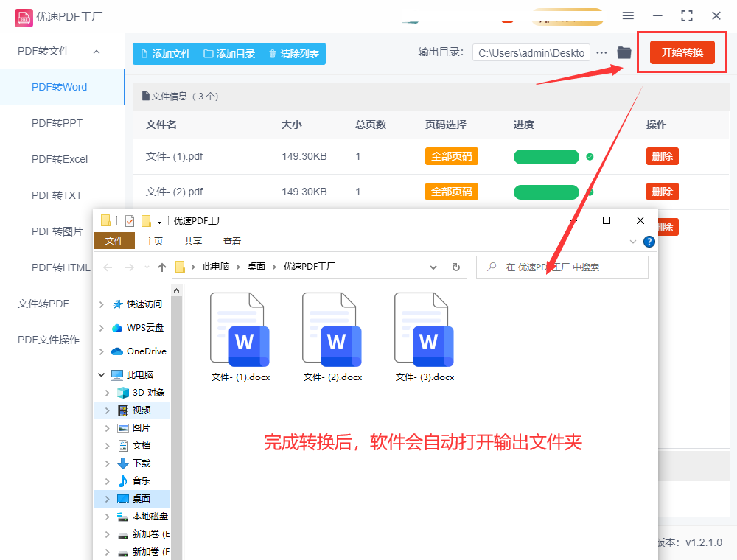Select PDF转Word in sidebar

[62, 88]
